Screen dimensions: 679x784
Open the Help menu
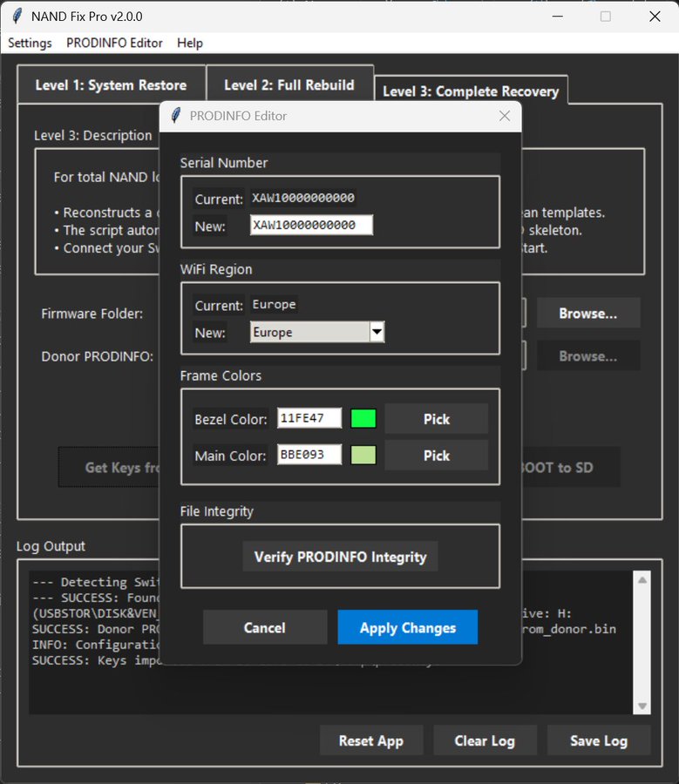point(189,43)
